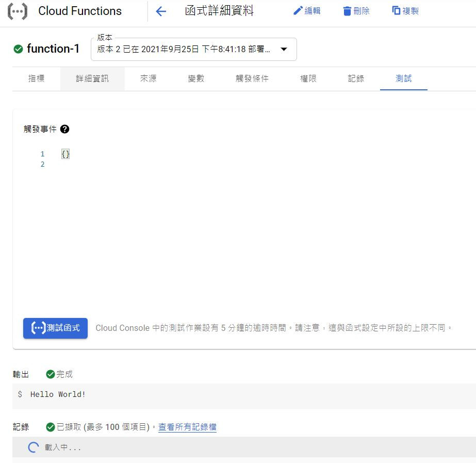Image resolution: width=476 pixels, height=463 pixels.
Task: Switch to the 記錄 tab
Action: [356, 78]
